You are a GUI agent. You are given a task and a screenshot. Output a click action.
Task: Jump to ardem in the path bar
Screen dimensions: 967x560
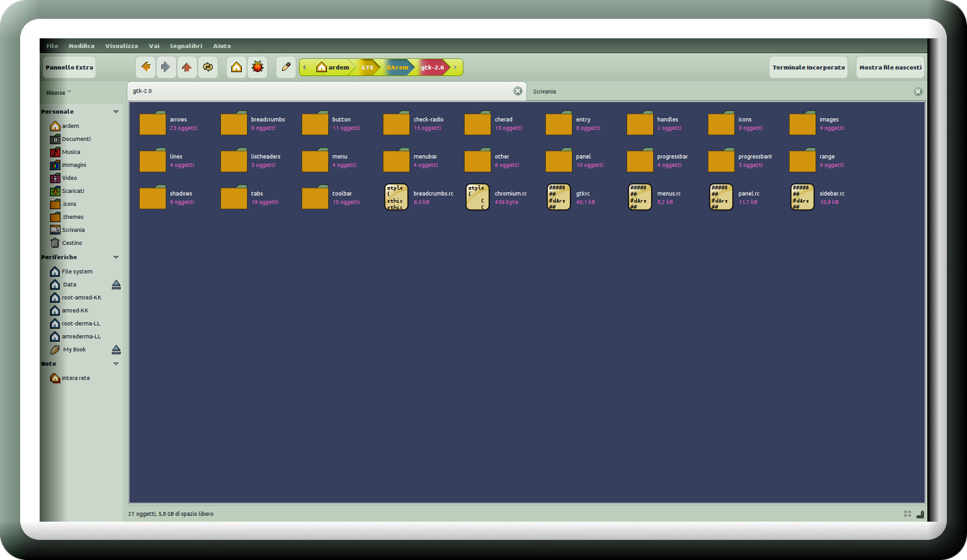point(333,67)
